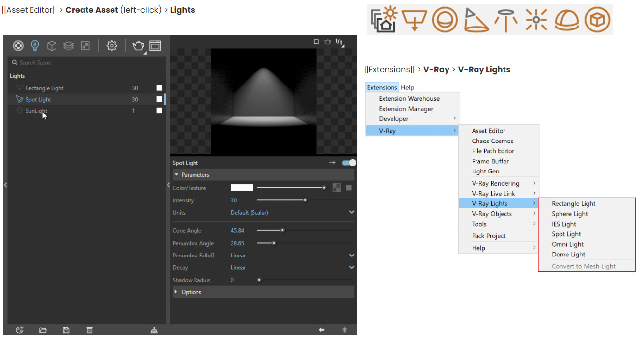Click the checker texture slot beside Color/Texture
The image size is (644, 342).
336,188
